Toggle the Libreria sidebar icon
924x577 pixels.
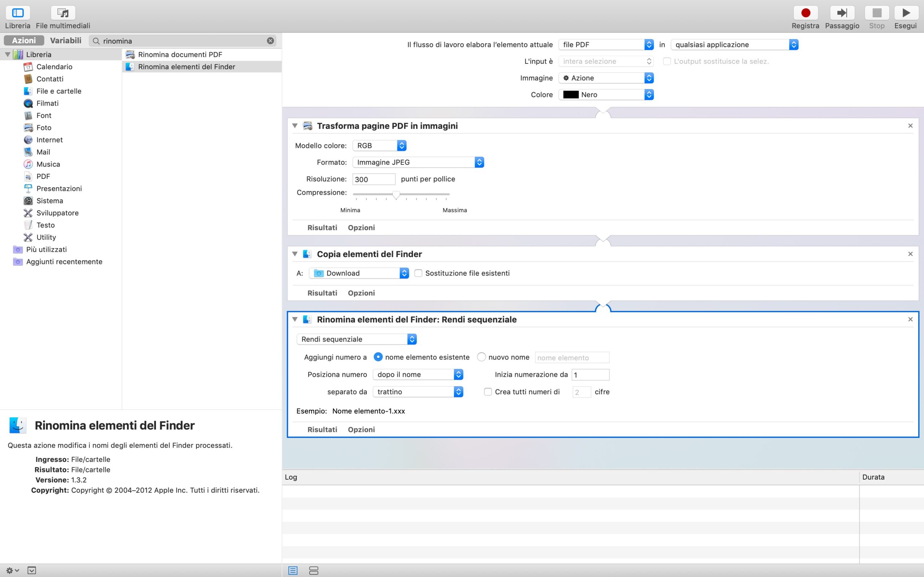click(x=18, y=13)
